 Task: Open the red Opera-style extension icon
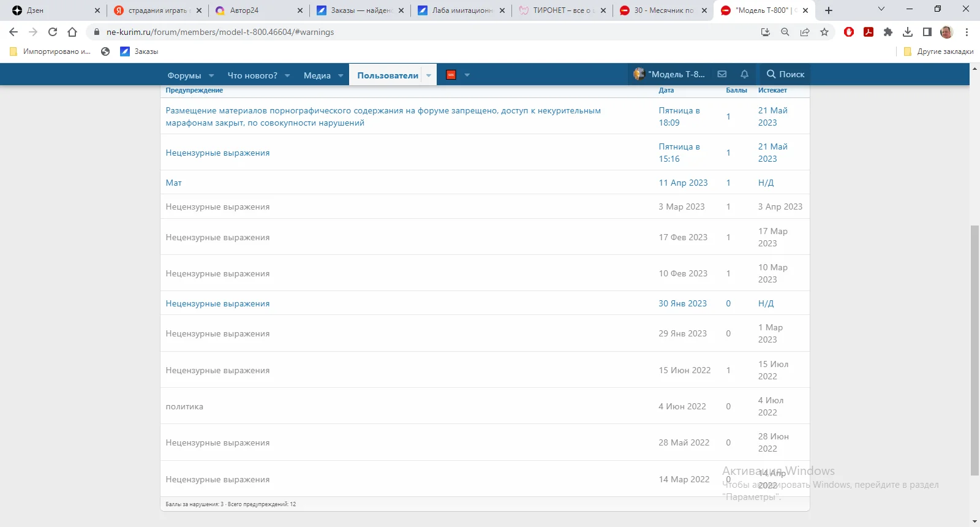coord(849,32)
